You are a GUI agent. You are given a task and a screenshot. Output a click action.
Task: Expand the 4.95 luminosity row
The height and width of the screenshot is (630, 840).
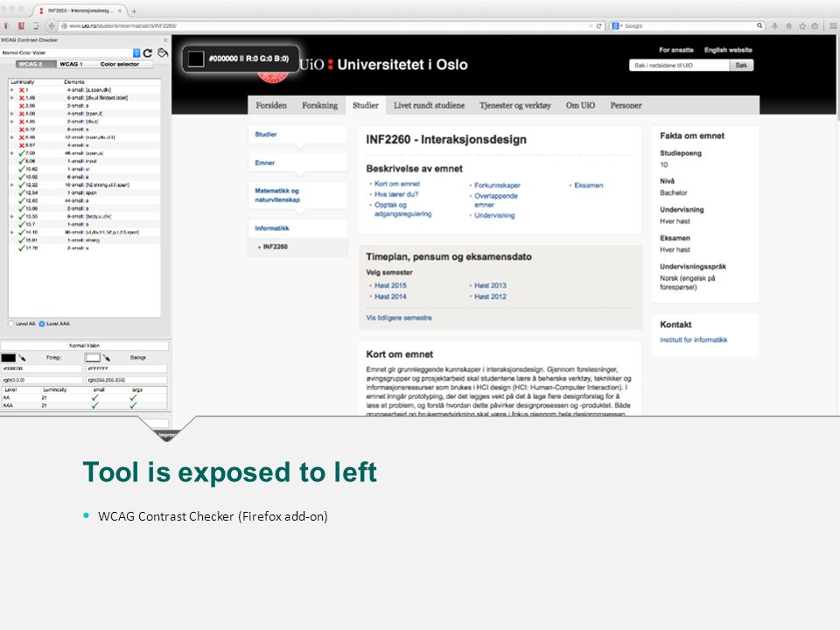click(12, 122)
